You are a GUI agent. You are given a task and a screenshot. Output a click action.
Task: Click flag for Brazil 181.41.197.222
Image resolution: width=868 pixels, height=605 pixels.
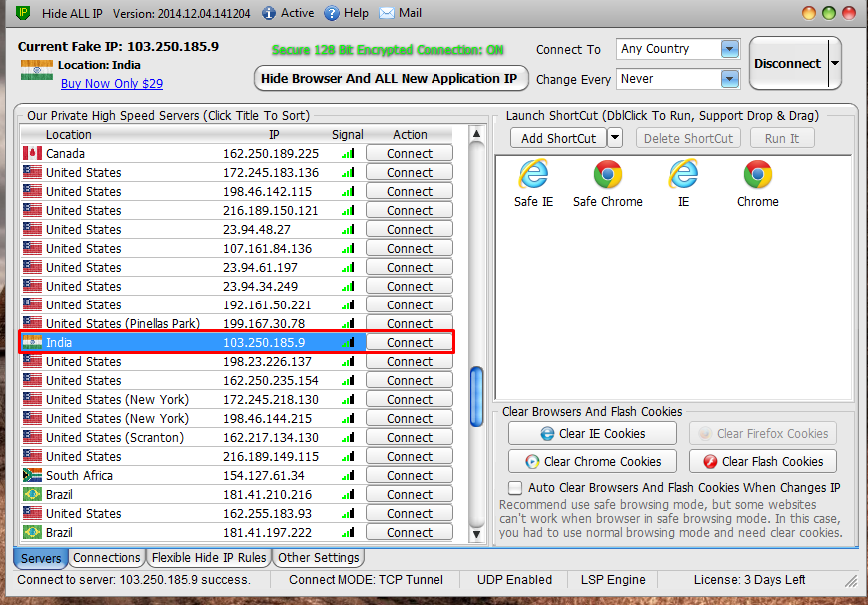point(32,532)
